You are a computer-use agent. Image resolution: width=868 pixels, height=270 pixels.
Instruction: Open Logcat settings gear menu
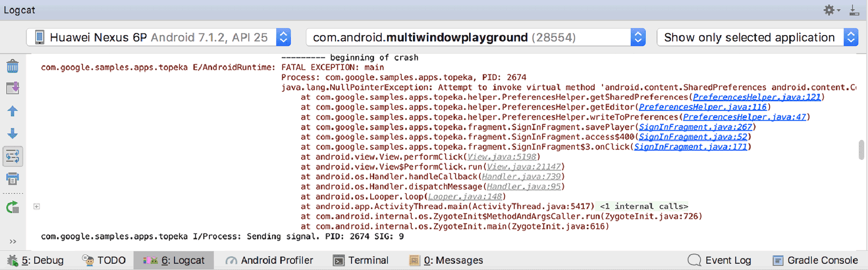pos(830,10)
